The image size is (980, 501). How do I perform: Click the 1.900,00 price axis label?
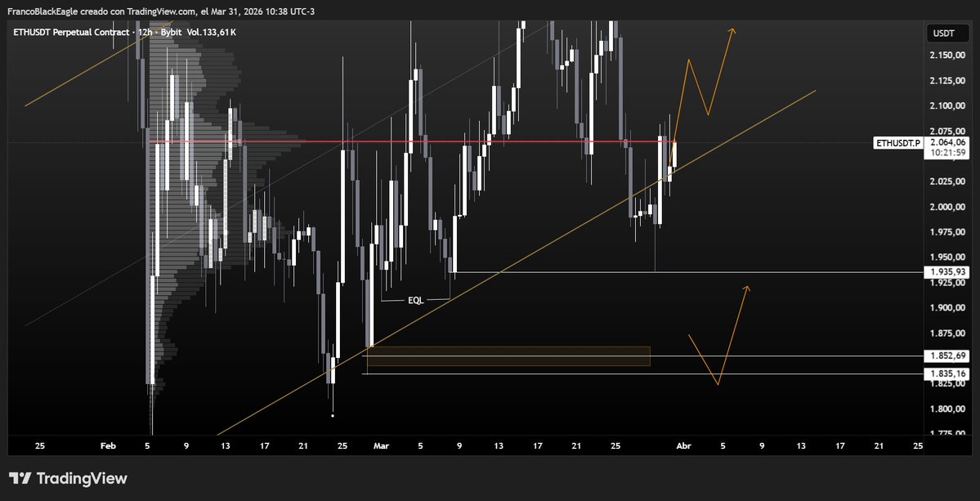[947, 308]
